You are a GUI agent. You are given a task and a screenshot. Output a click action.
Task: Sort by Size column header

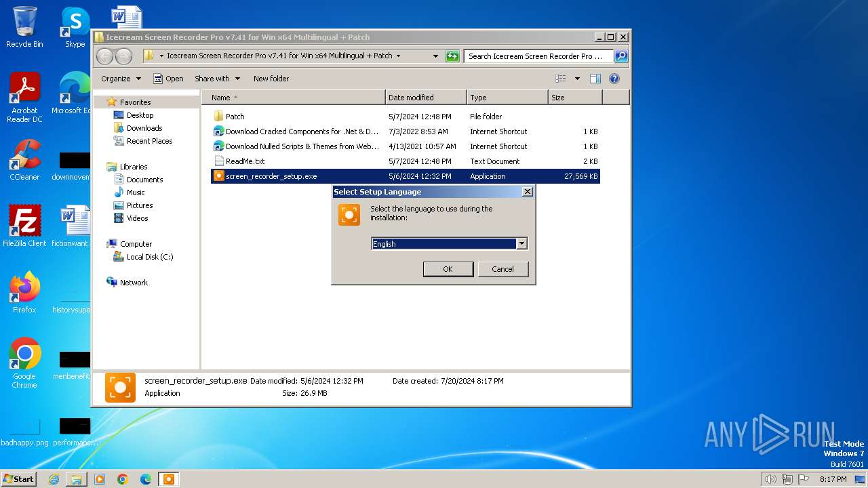pyautogui.click(x=575, y=98)
